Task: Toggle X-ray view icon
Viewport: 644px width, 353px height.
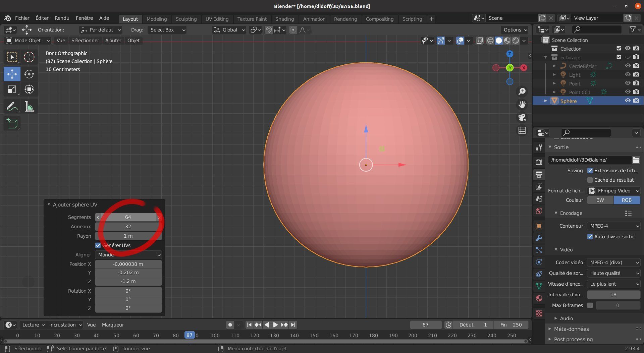Action: click(x=480, y=41)
